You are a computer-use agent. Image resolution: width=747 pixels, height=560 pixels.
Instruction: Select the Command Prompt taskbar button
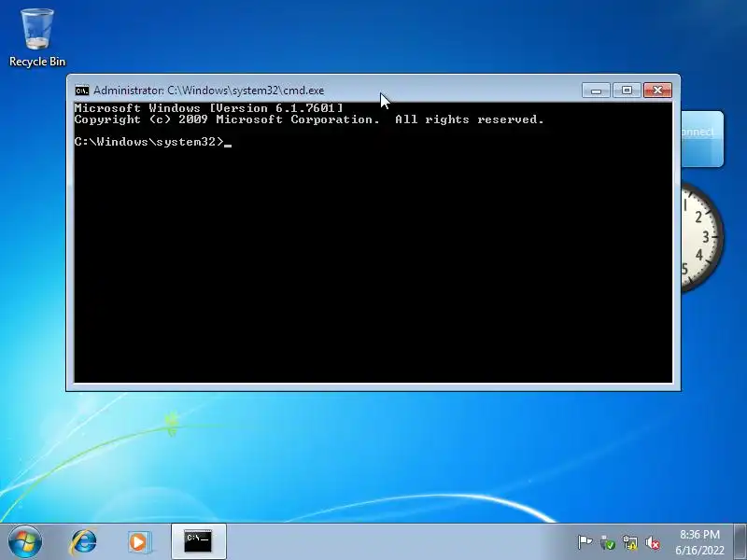[x=198, y=542]
